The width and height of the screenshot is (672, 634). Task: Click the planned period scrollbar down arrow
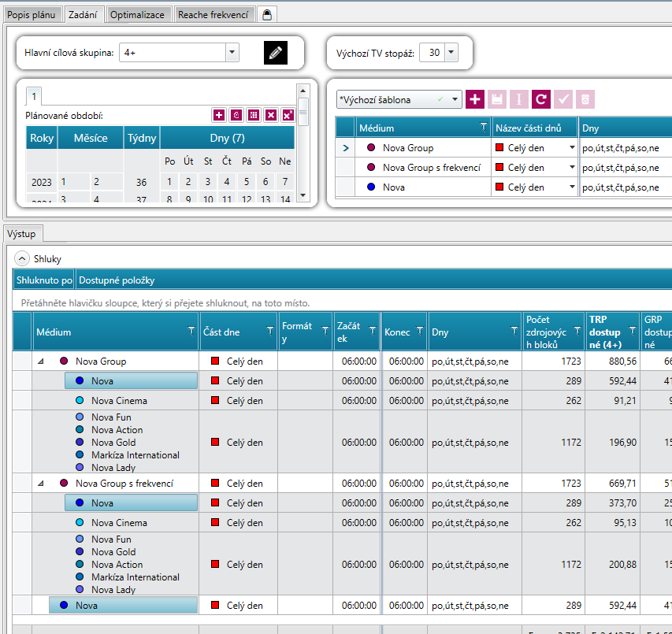(x=303, y=195)
